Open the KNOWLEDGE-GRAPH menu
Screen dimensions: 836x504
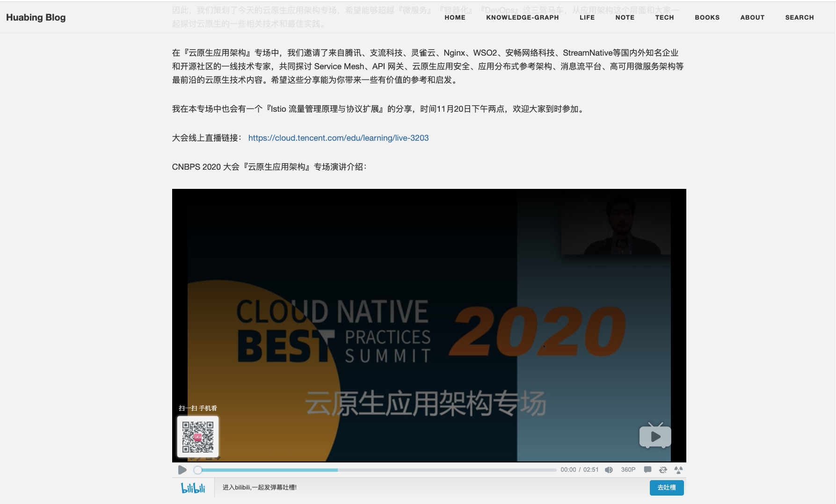pyautogui.click(x=522, y=17)
